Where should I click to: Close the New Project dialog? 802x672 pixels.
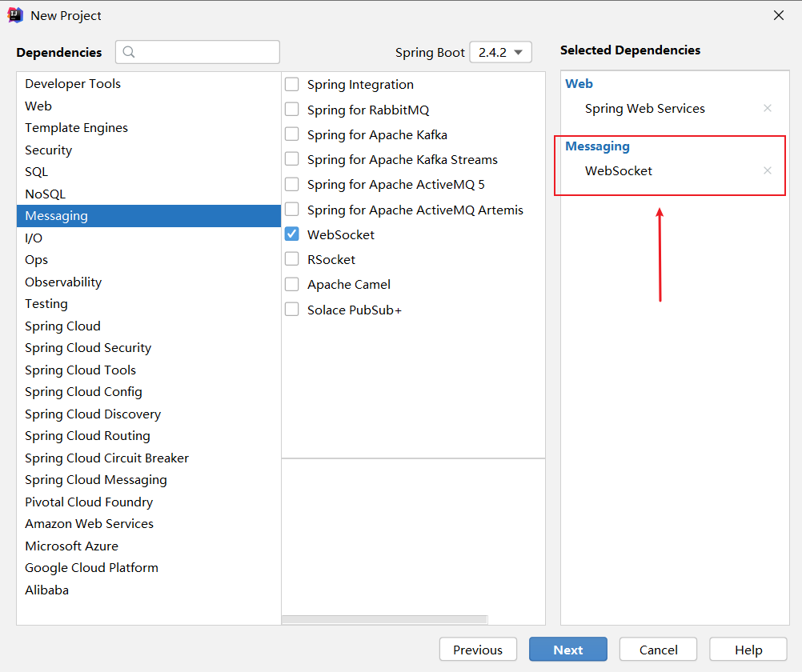click(779, 15)
